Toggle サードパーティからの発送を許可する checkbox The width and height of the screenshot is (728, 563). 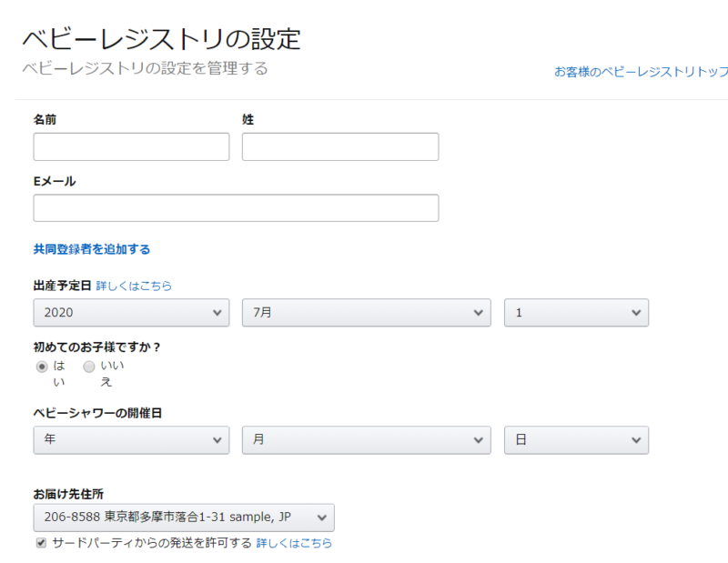tap(41, 543)
